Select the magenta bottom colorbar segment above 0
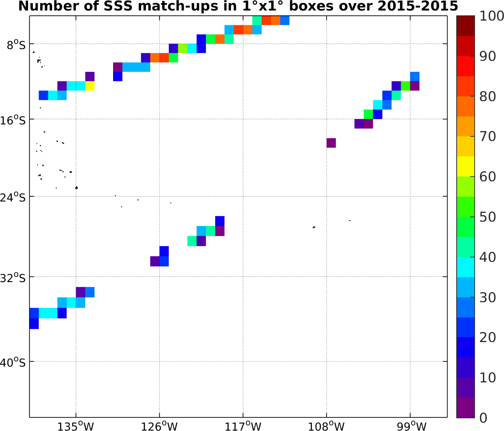 (x=465, y=407)
